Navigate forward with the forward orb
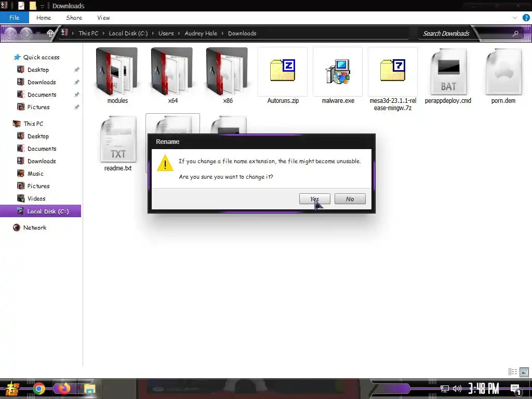Viewport: 532px width, 399px height. pyautogui.click(x=26, y=33)
